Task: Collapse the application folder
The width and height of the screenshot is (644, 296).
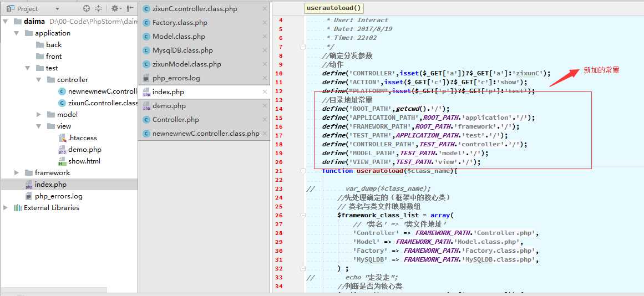Action: point(17,33)
